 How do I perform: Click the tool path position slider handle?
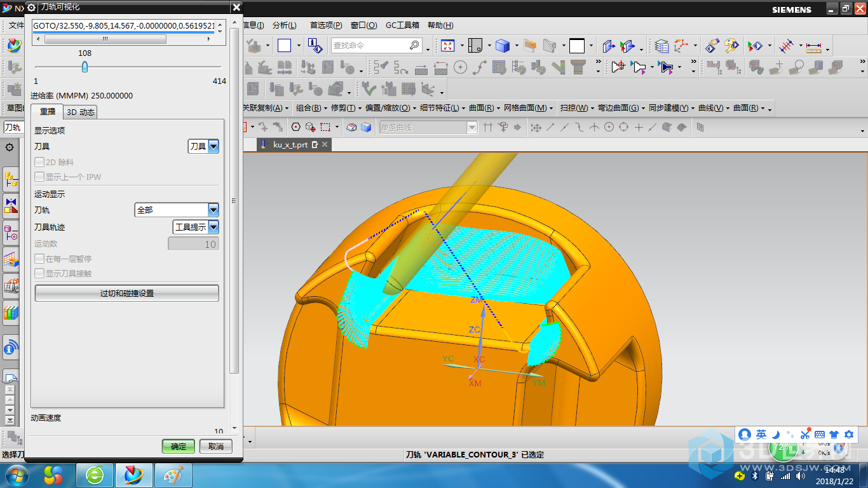point(85,67)
